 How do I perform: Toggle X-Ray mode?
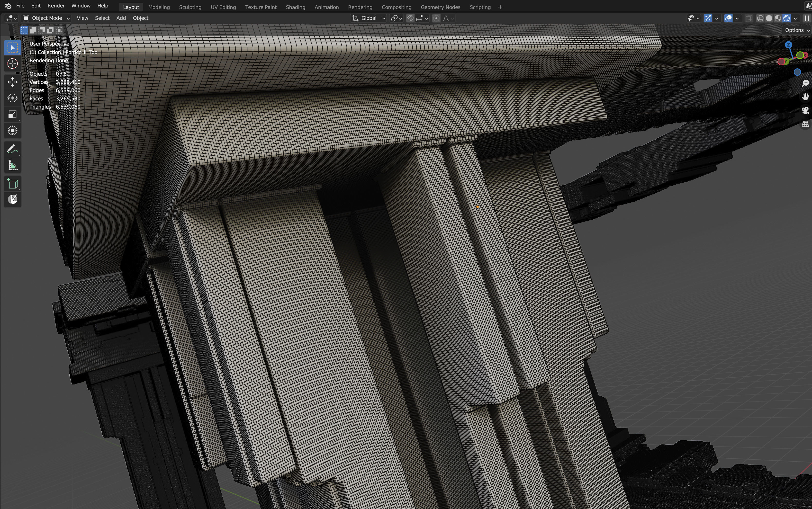click(x=749, y=18)
